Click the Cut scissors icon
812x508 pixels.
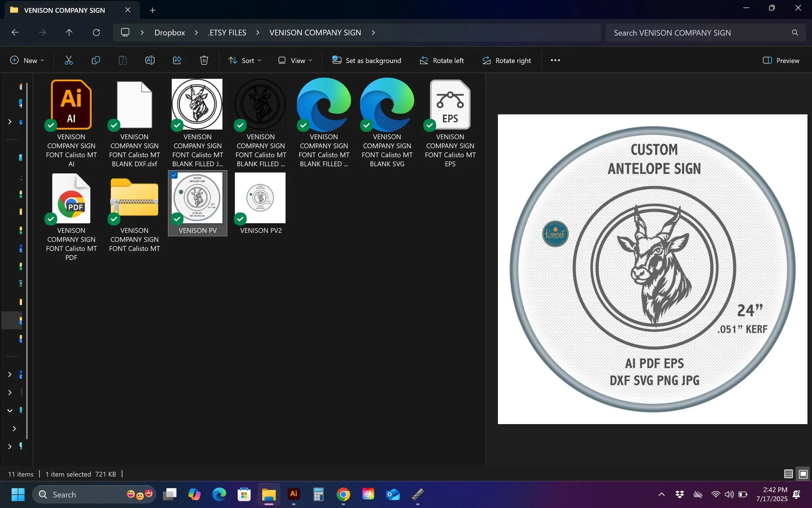(69, 60)
